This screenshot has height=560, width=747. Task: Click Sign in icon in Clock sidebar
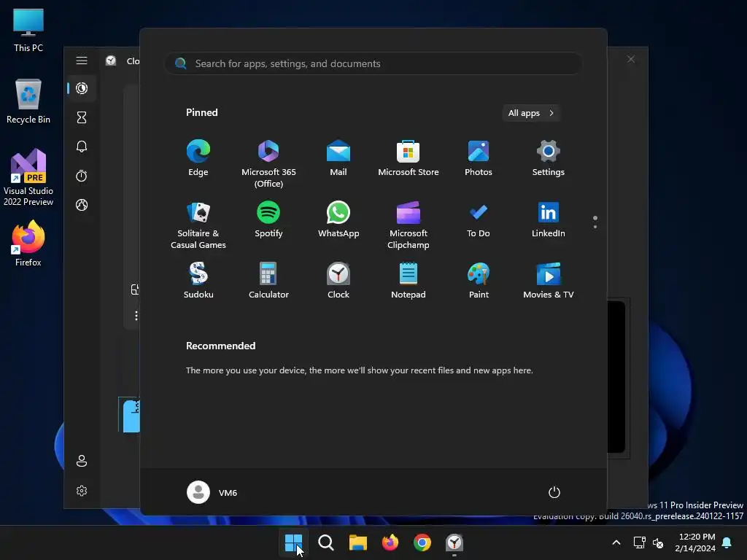(x=82, y=461)
